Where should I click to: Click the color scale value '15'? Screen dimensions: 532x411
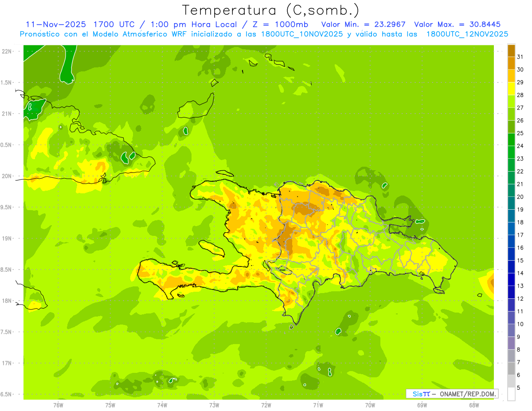point(520,260)
